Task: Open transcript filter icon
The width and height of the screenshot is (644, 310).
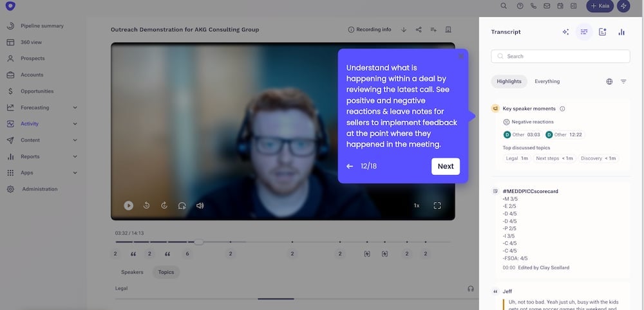Action: tap(623, 81)
